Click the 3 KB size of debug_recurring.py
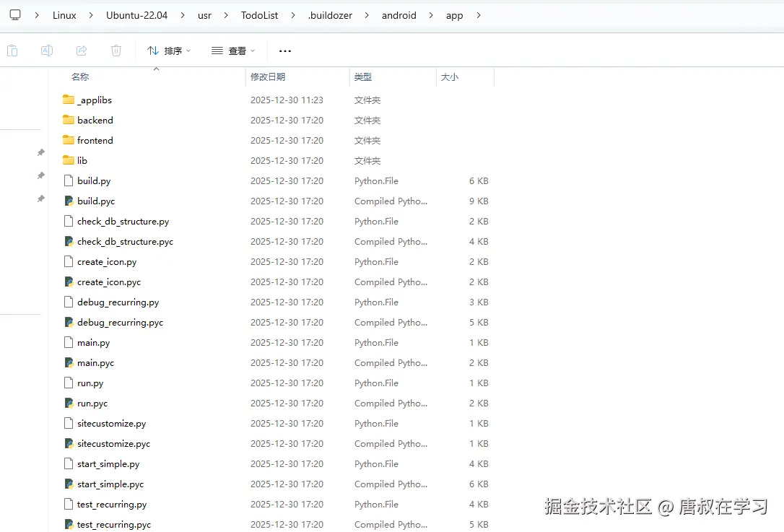 [x=479, y=302]
